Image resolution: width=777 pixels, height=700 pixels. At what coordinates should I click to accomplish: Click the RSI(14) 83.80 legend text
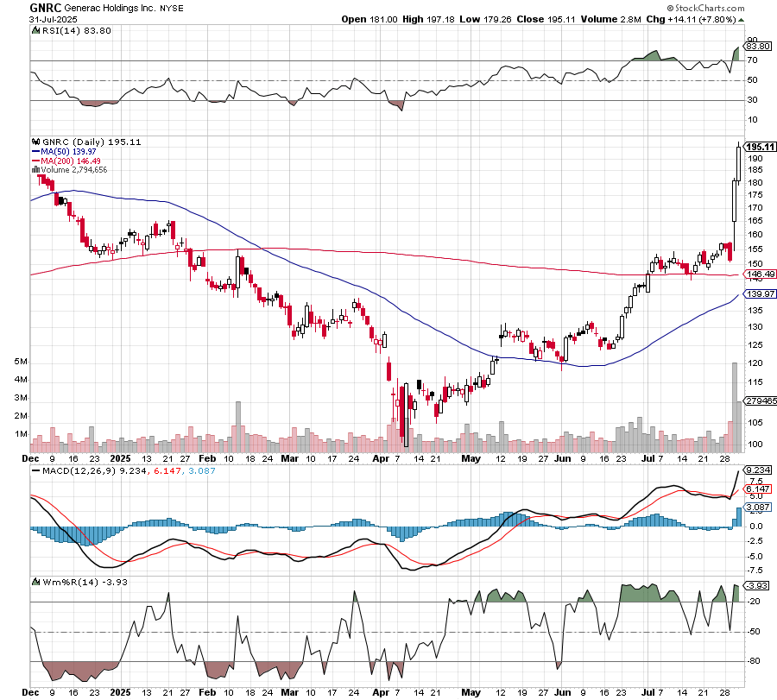tap(77, 31)
